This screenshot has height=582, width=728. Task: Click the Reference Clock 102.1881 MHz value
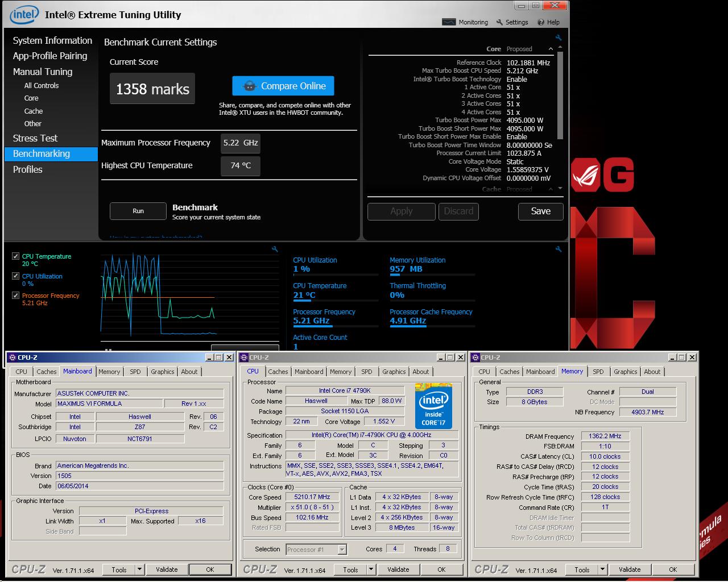pos(528,63)
